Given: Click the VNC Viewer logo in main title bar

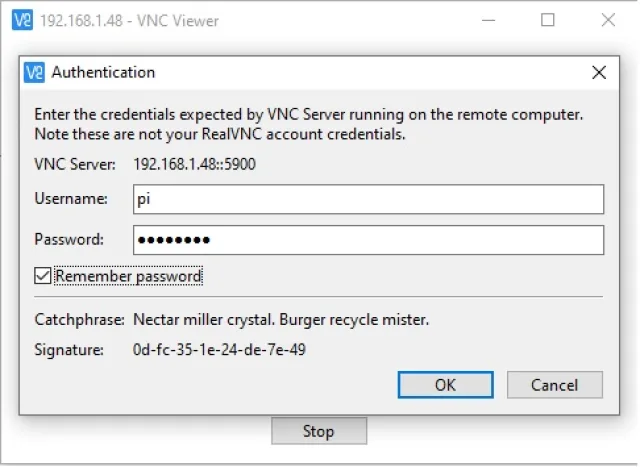Looking at the screenshot, I should [21, 20].
